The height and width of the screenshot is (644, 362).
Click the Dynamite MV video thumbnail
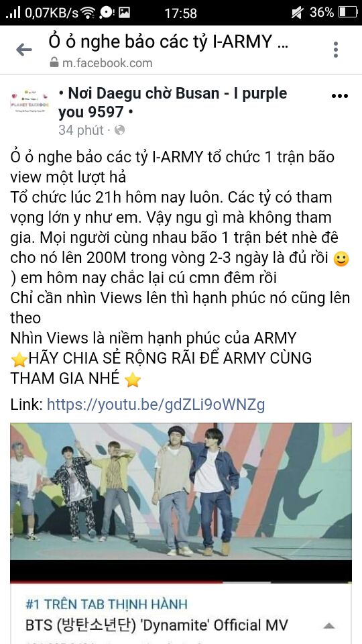181,492
